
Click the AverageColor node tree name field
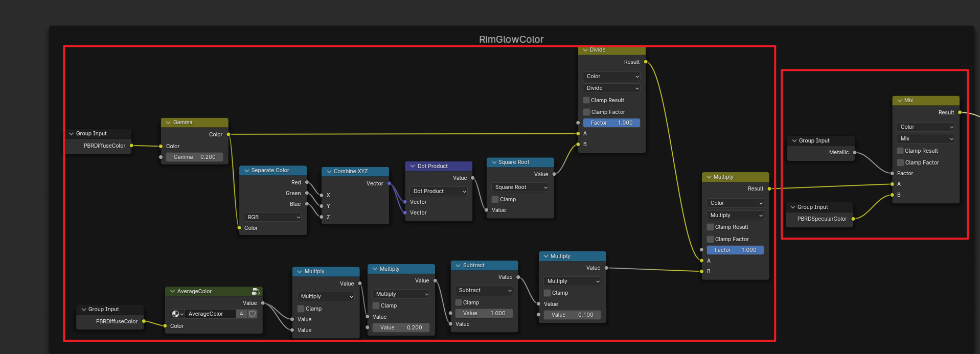point(210,314)
